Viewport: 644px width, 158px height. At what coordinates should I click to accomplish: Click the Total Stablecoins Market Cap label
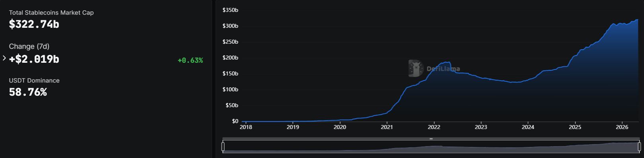tap(51, 13)
